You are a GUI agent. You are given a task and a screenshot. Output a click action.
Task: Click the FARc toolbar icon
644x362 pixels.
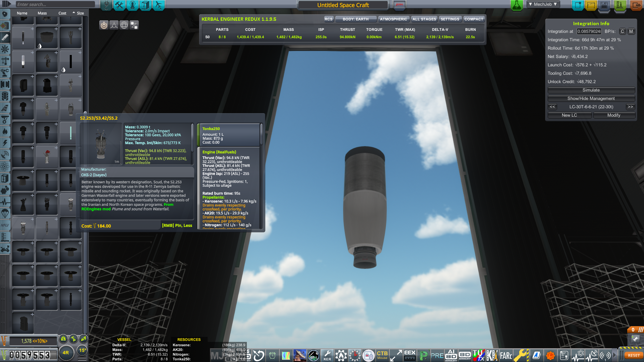(506, 355)
